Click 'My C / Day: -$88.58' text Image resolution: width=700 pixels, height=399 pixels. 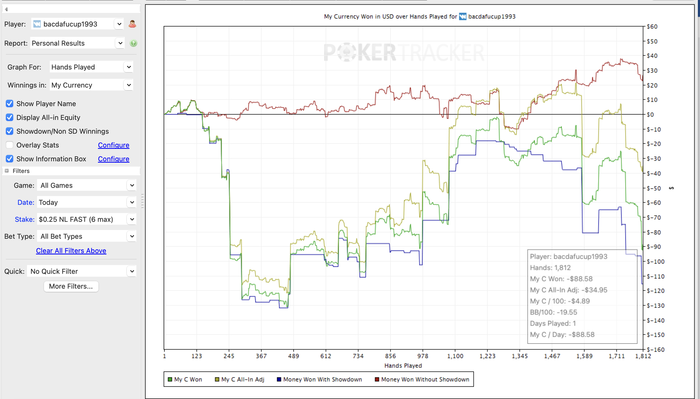pos(562,335)
